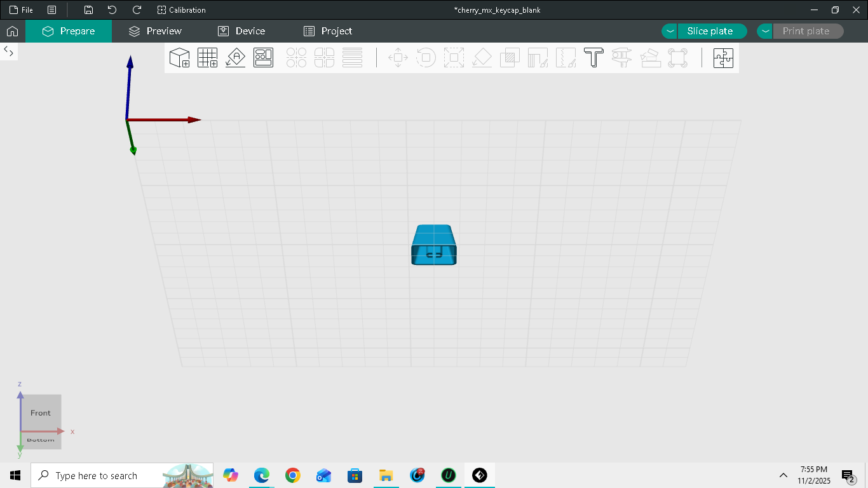
Task: Open File Explorer from the taskbar
Action: click(x=386, y=475)
